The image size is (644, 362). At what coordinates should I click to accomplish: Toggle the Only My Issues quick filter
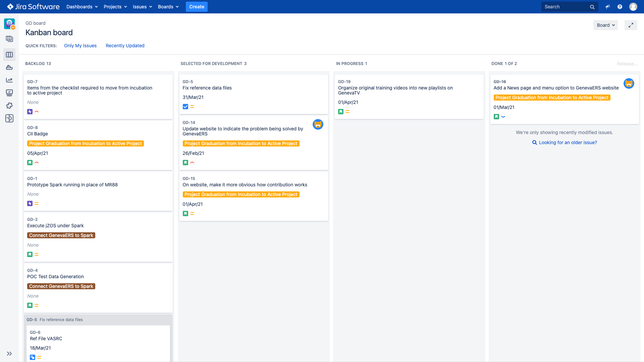80,46
